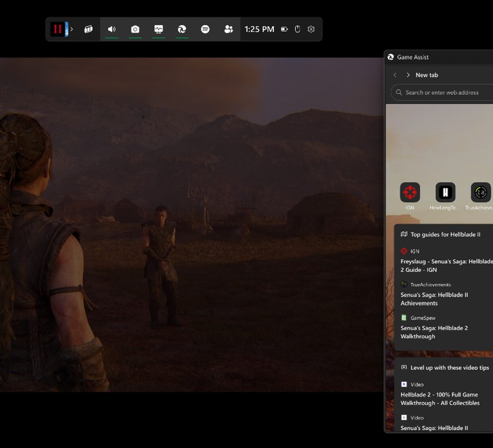This screenshot has width=493, height=448.
Task: Select the New tab label
Action: pyautogui.click(x=427, y=75)
